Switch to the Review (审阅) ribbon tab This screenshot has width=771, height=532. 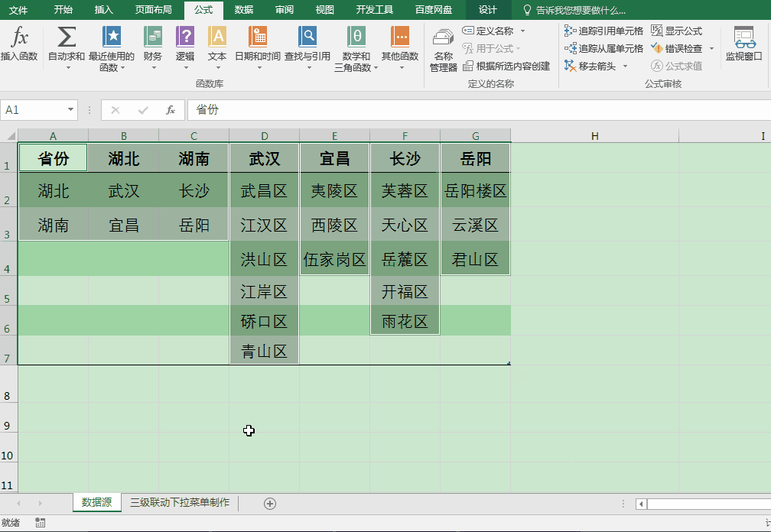[285, 10]
